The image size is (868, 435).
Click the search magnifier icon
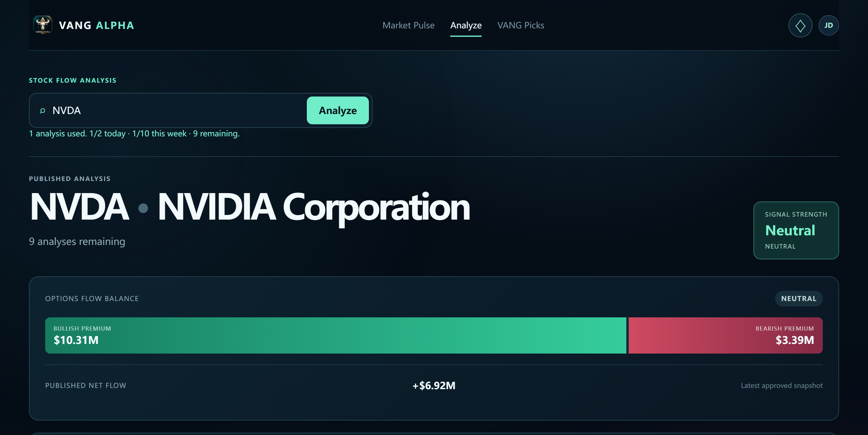click(42, 111)
